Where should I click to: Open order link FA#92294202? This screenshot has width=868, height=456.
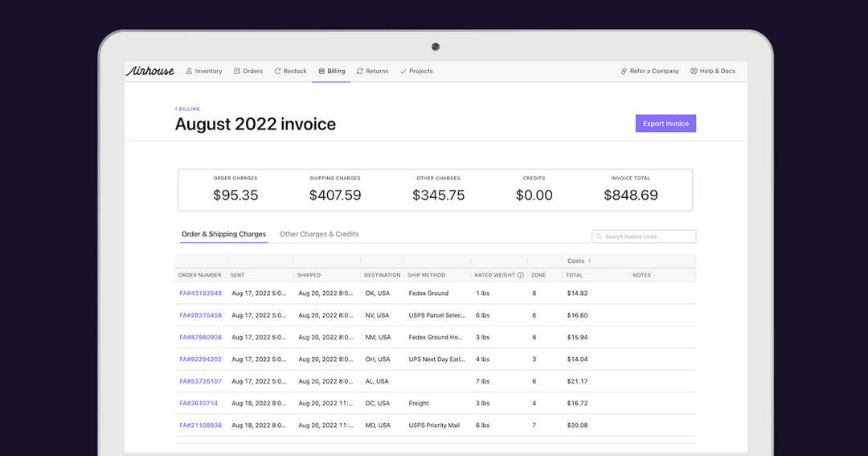200,359
